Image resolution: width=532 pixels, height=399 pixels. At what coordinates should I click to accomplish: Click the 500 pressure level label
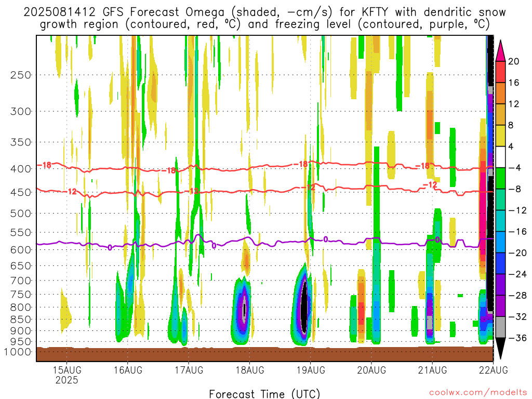(x=21, y=214)
